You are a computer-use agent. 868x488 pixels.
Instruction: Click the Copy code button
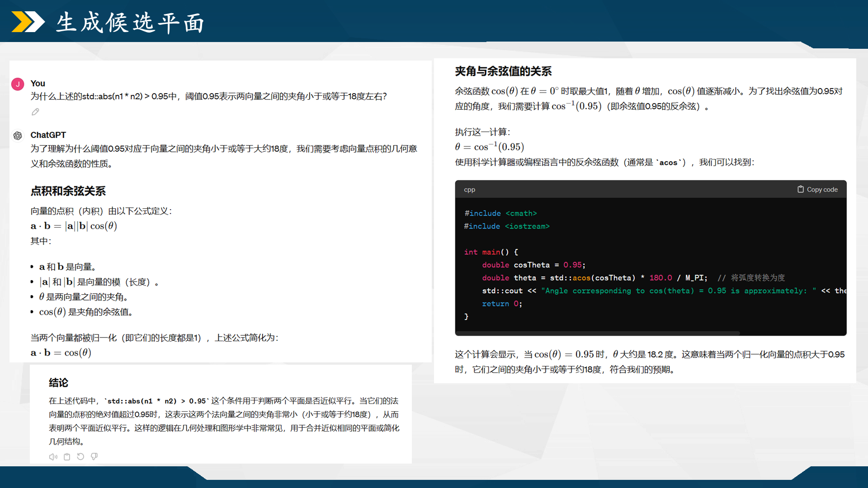click(x=817, y=189)
